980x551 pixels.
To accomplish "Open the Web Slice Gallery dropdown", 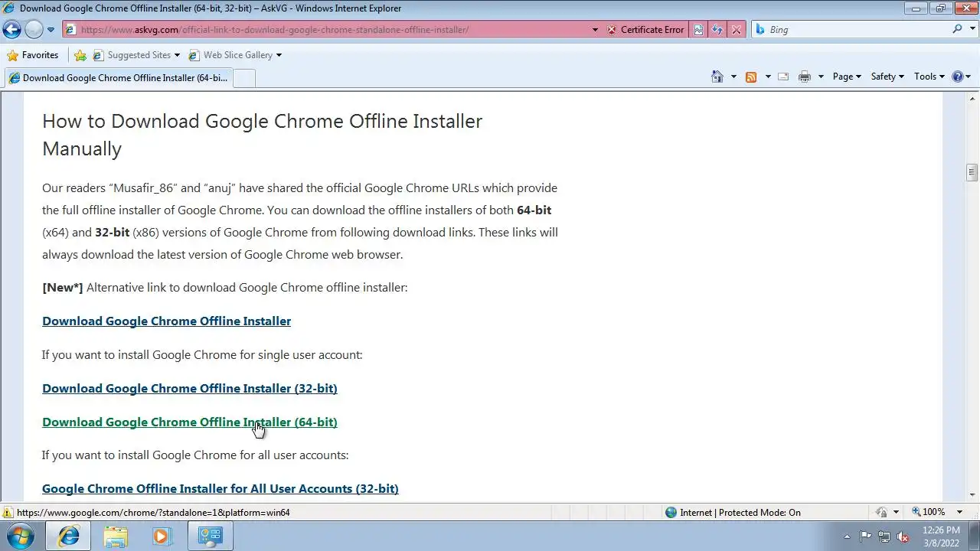I will coord(235,55).
